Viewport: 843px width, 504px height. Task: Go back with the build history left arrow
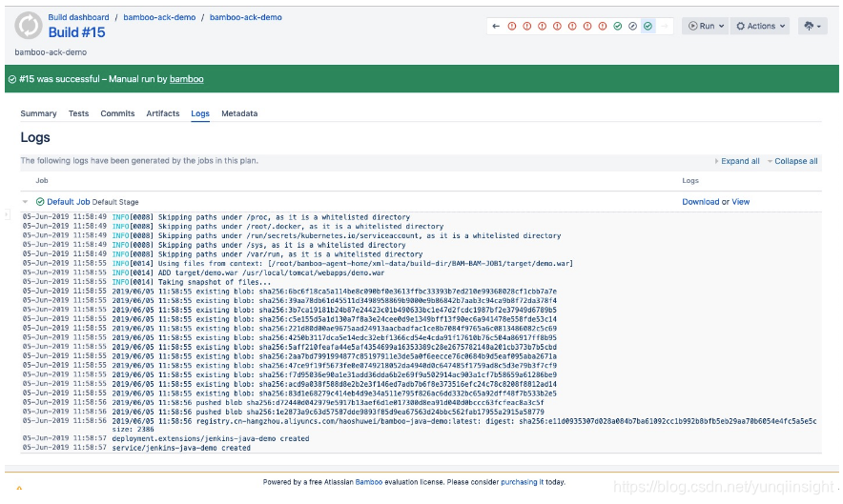click(x=496, y=26)
